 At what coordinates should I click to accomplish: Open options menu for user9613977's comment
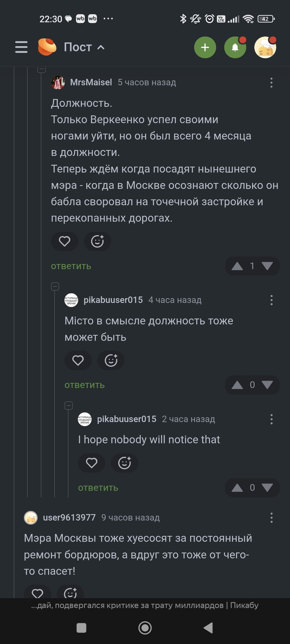click(271, 517)
